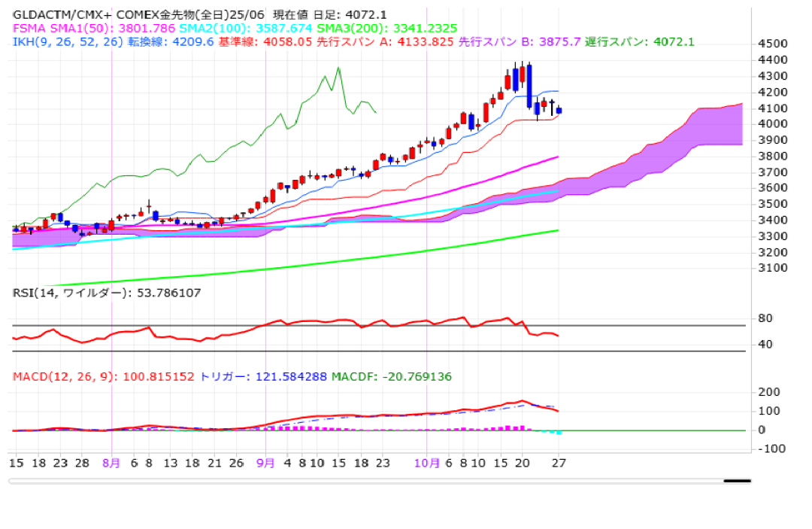Screen dimensions: 812x529
Task: Click the final date label 27 on the axis
Action: [558, 464]
